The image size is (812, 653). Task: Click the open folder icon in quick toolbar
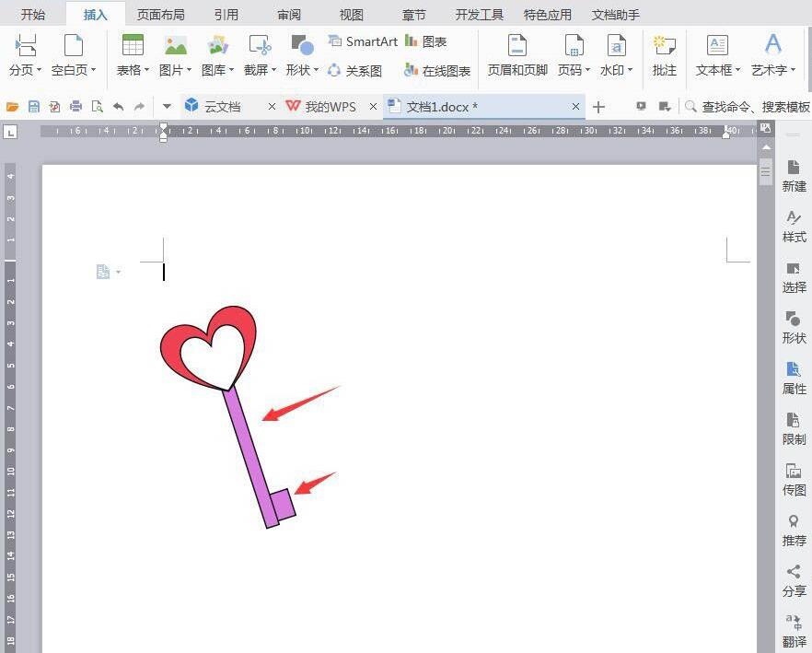[x=13, y=107]
